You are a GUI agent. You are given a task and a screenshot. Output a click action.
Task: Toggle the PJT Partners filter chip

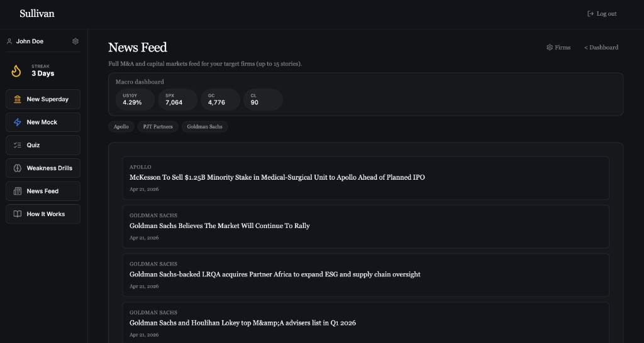coord(157,127)
